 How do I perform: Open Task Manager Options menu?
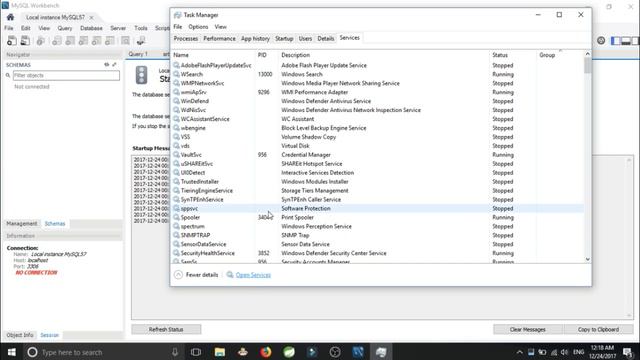coord(198,27)
